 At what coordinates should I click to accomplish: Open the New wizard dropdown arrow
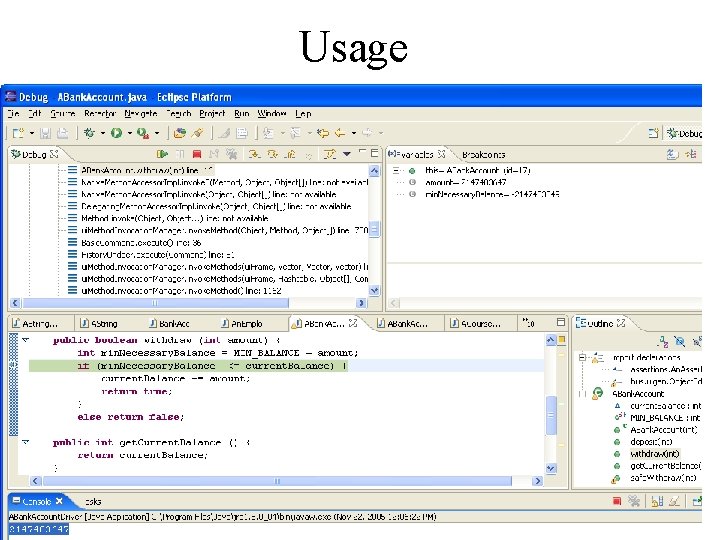coord(32,133)
